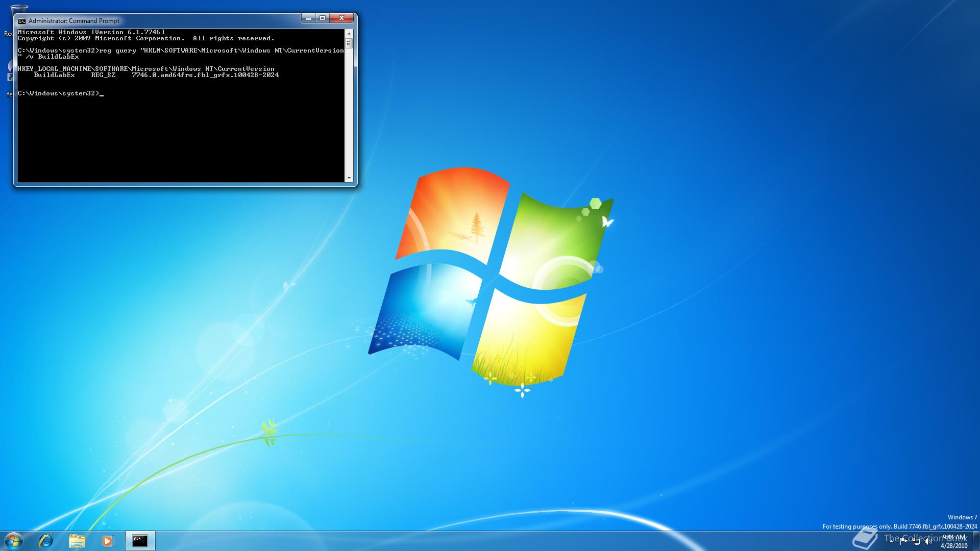Open the Windows Start menu orb
Viewport: 980px width, 551px height.
click(13, 541)
